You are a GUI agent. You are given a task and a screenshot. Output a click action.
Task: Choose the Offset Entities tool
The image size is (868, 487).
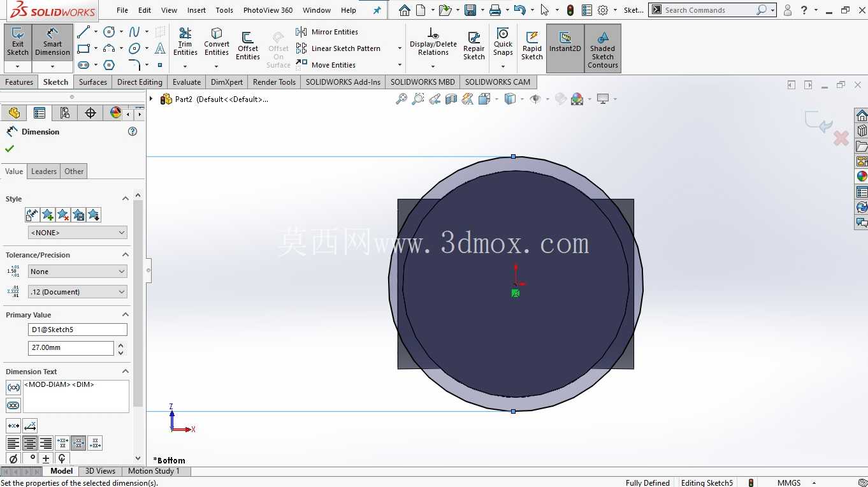tap(248, 46)
